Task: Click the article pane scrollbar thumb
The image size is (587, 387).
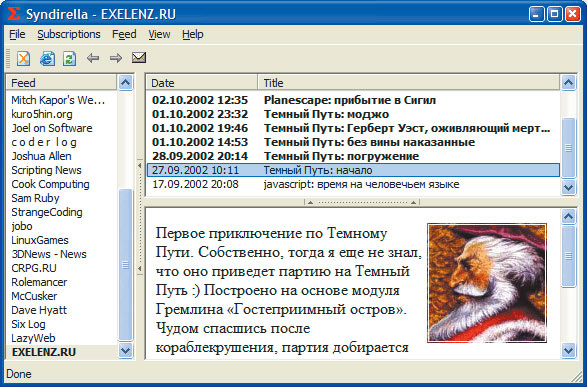Action: click(568, 256)
